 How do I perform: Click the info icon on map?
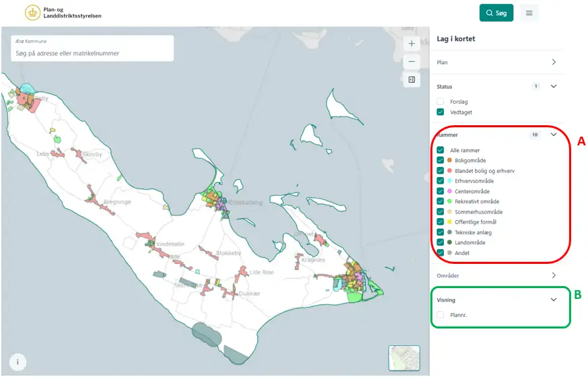point(18,362)
